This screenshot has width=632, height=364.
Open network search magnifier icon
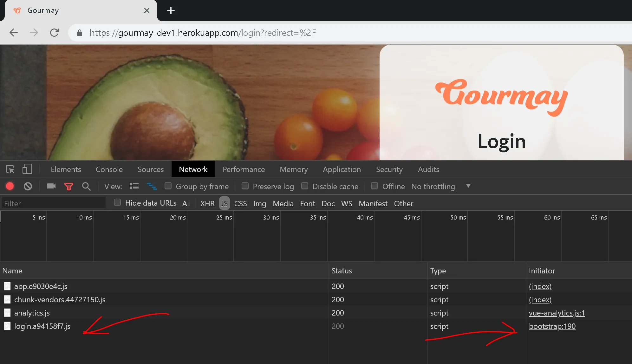[86, 187]
